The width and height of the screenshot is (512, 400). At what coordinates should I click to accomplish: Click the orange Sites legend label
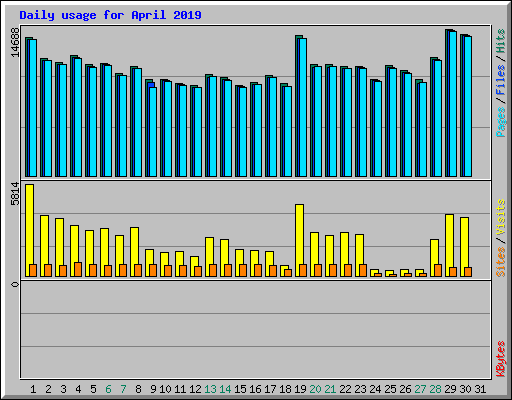[x=501, y=262]
